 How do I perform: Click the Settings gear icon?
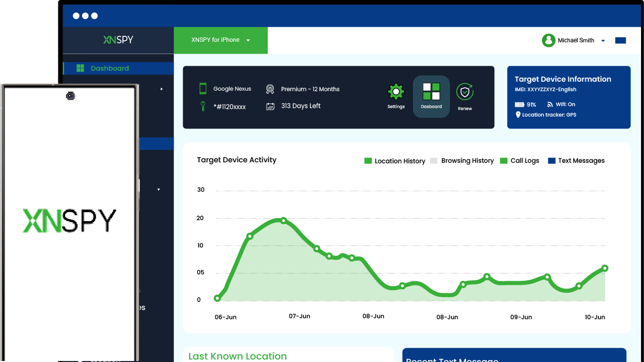pos(396,92)
